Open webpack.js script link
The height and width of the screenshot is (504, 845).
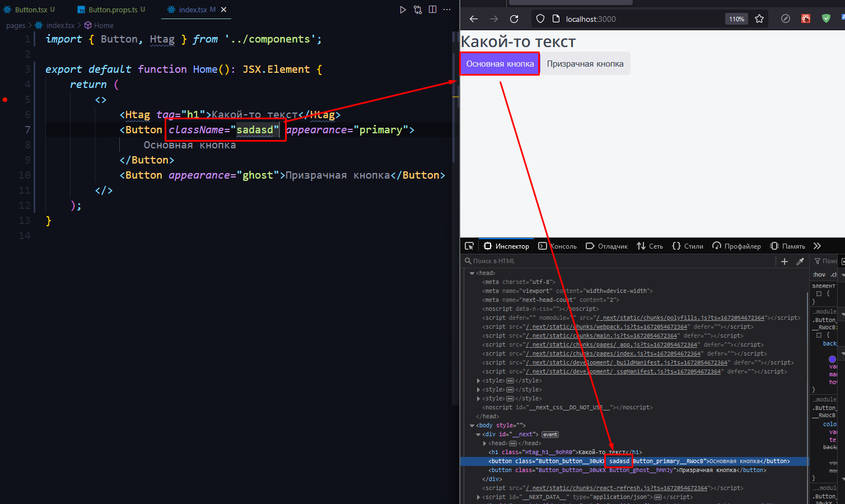click(606, 327)
